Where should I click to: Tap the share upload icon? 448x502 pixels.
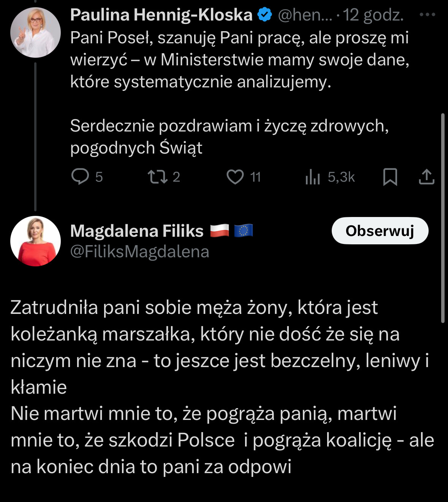coord(426,177)
